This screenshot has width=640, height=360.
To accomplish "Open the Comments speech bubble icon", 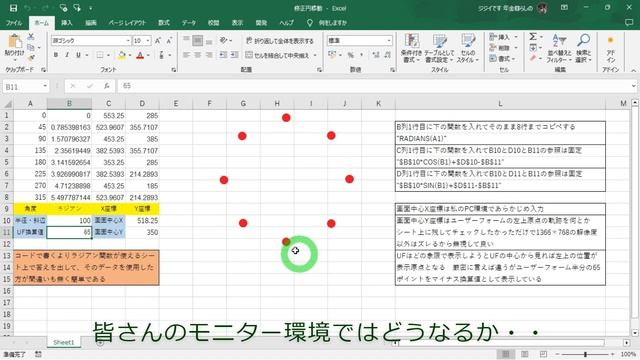I will (x=629, y=23).
